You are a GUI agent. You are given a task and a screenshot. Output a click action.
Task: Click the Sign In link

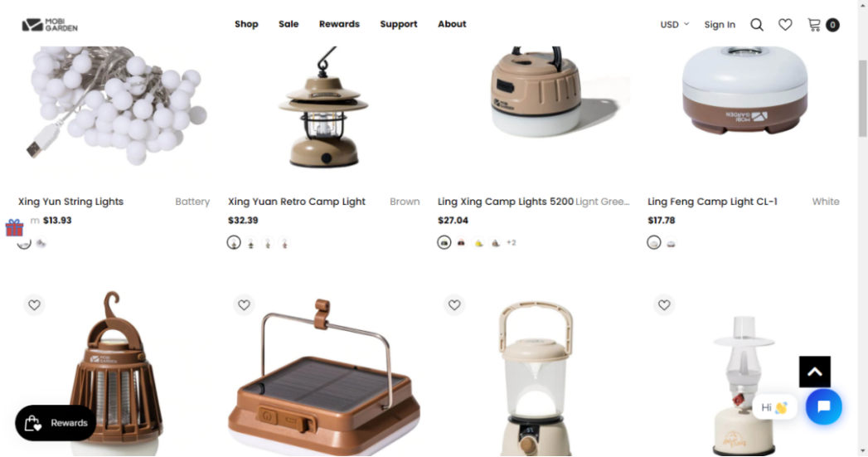point(720,24)
